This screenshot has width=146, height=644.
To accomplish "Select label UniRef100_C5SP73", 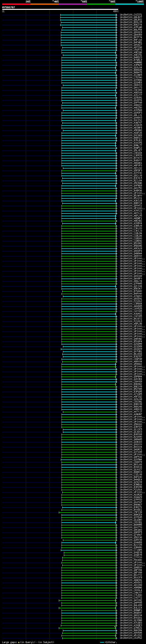I will click(131, 50).
